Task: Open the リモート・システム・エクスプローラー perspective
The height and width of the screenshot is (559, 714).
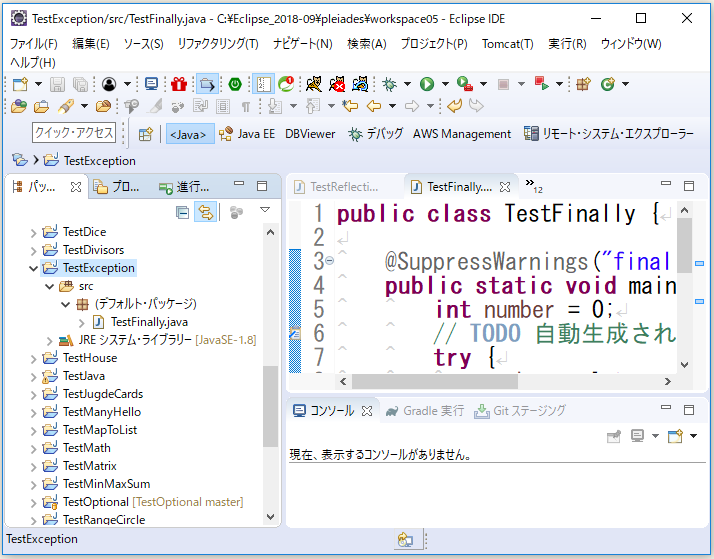Action: pos(608,134)
